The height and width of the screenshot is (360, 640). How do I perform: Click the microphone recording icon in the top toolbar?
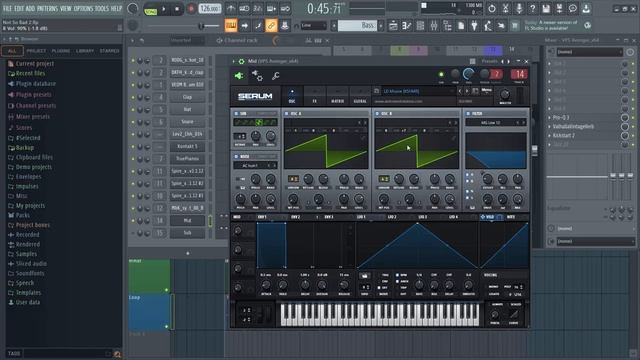[x=519, y=9]
